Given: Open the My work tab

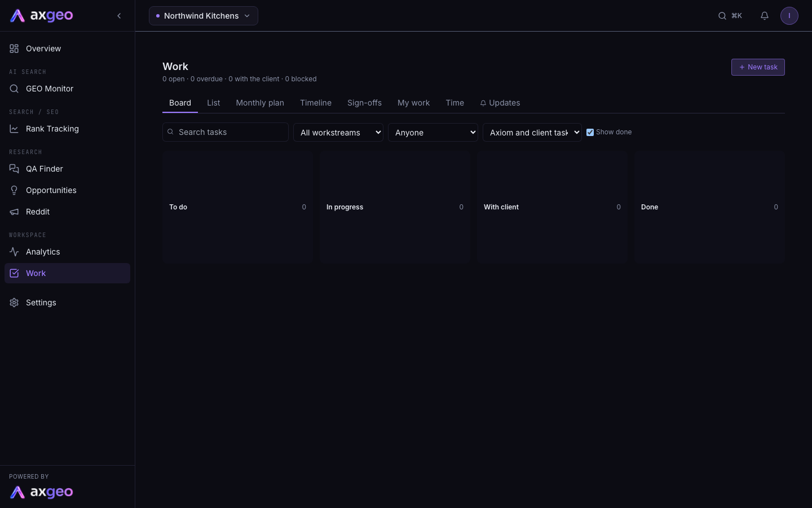Looking at the screenshot, I should [x=413, y=103].
